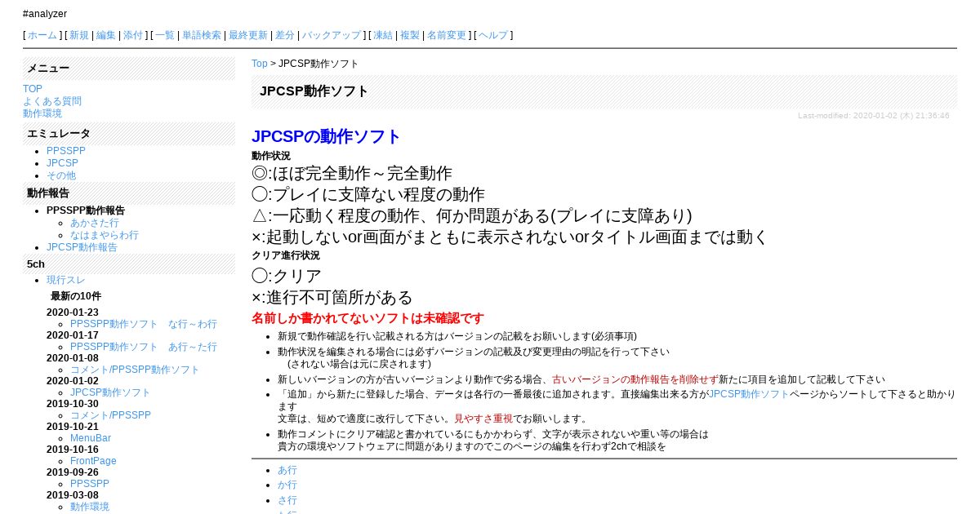
Task: Open recent entry 動作環境 dated 2019-03-08
Action: (90, 507)
